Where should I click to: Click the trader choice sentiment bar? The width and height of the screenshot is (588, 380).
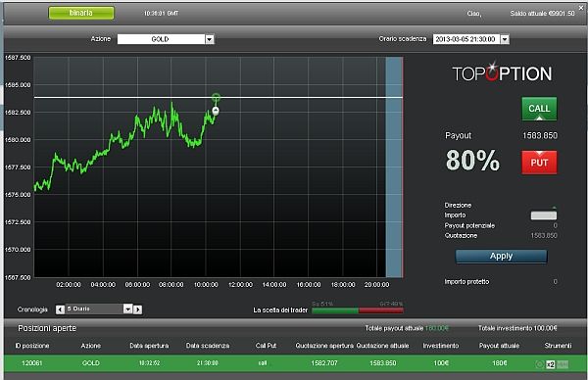(358, 310)
